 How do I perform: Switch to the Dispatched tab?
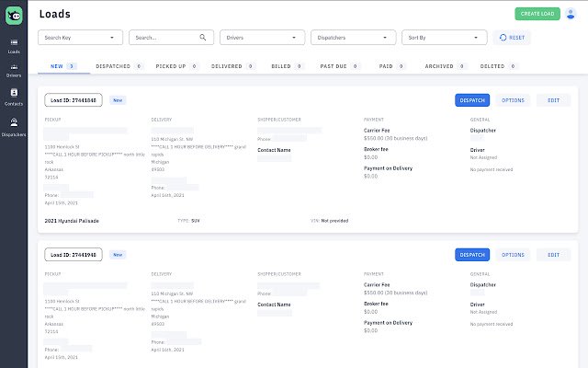pyautogui.click(x=119, y=66)
